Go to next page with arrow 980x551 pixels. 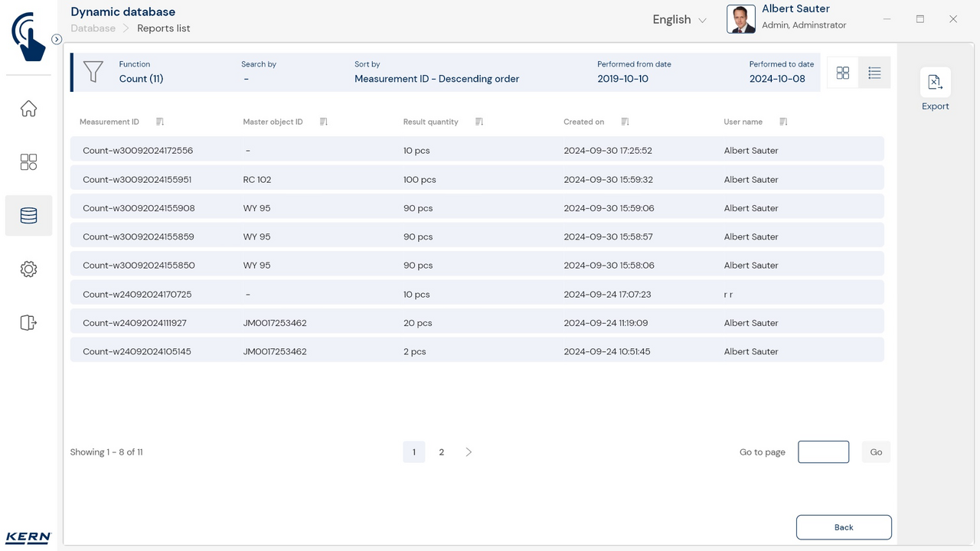469,452
